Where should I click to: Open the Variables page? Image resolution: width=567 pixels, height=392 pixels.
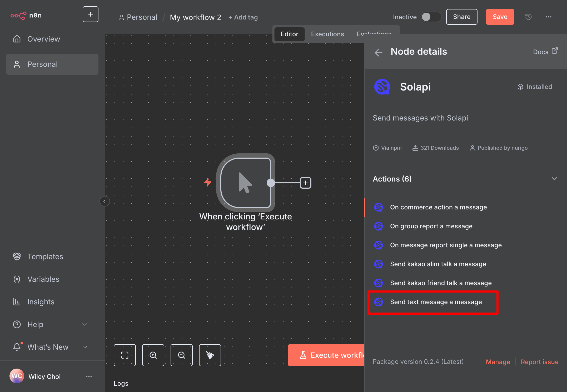pos(52,279)
